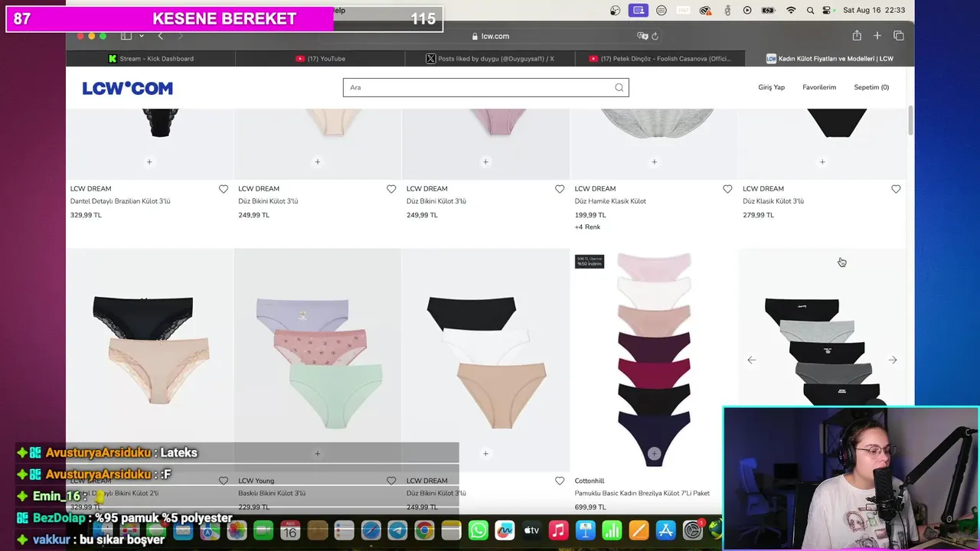Switch to Posts liked by duygu tab
The width and height of the screenshot is (980, 551).
(490, 58)
